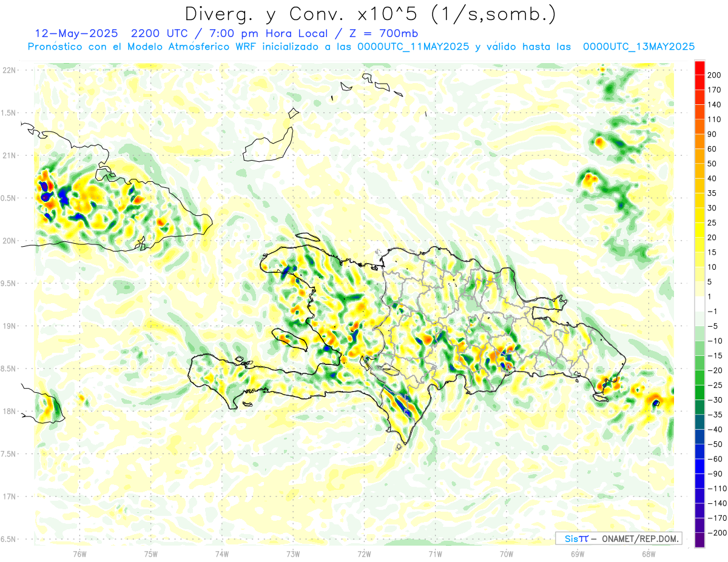Click the '50' value on the color scale
The height and width of the screenshot is (562, 728).
[712, 164]
